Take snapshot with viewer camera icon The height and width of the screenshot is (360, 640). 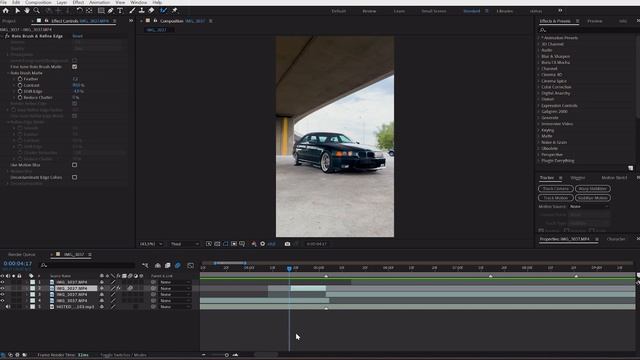coord(287,244)
